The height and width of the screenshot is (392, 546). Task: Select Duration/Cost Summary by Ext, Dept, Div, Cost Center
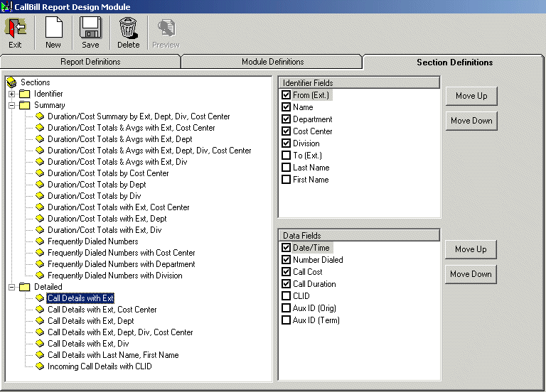[139, 116]
